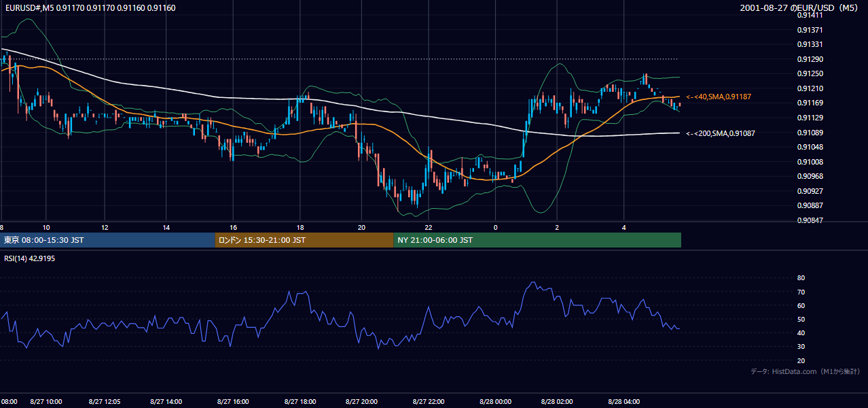Screen dimensions: 868x408
Task: Click the HistData.com data source credit
Action: (806, 371)
